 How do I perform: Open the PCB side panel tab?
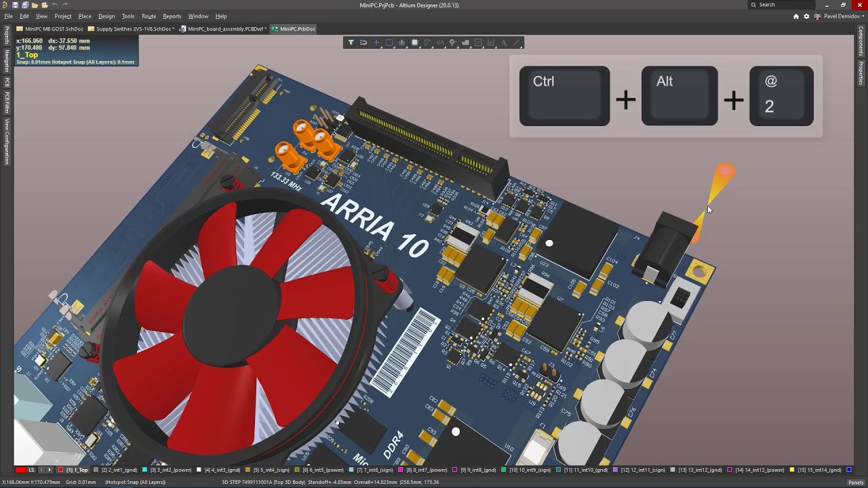point(7,82)
